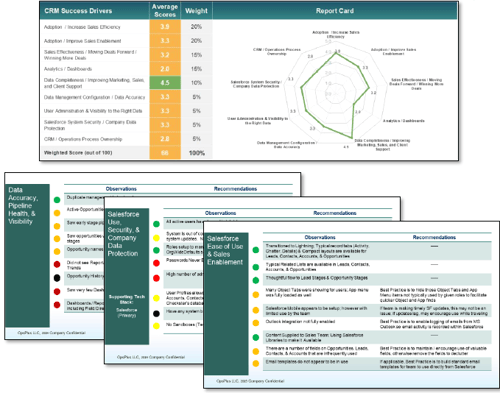Click the 'CRM Success Drivers' table header

pos(78,11)
